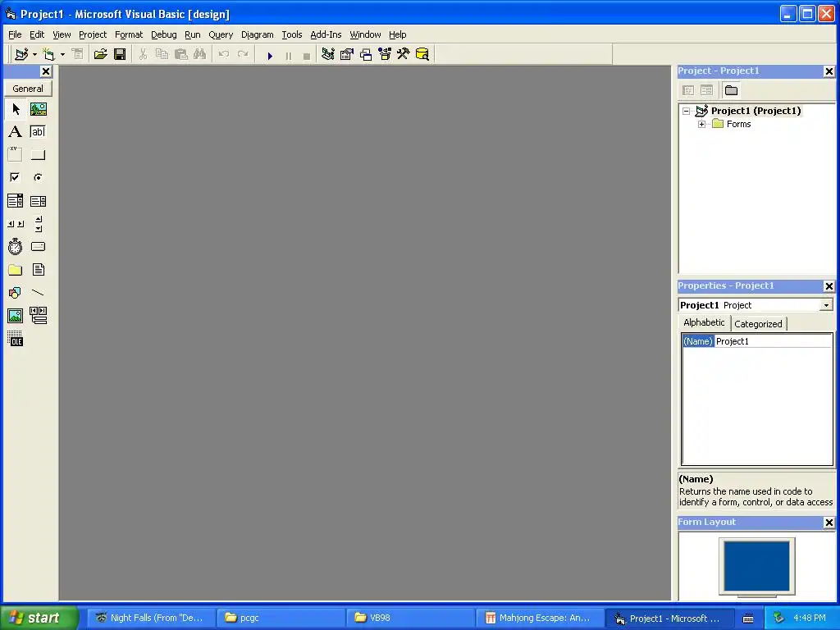
Task: Select the form preview in Form Layout
Action: click(x=756, y=566)
